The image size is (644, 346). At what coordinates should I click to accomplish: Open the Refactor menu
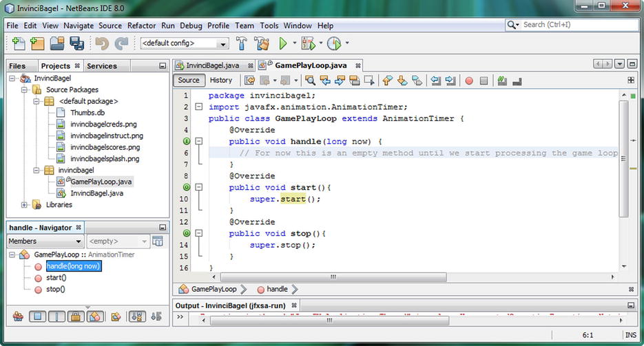[x=141, y=25]
